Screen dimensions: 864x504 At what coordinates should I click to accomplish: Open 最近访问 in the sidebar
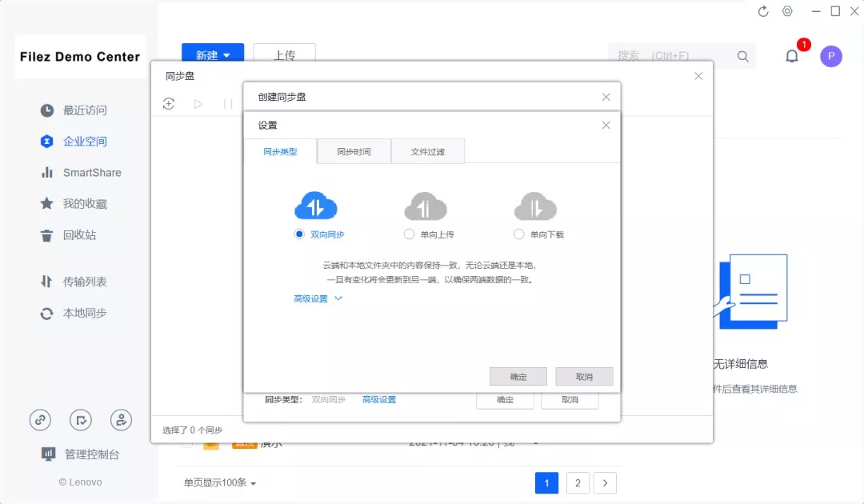[x=85, y=110]
